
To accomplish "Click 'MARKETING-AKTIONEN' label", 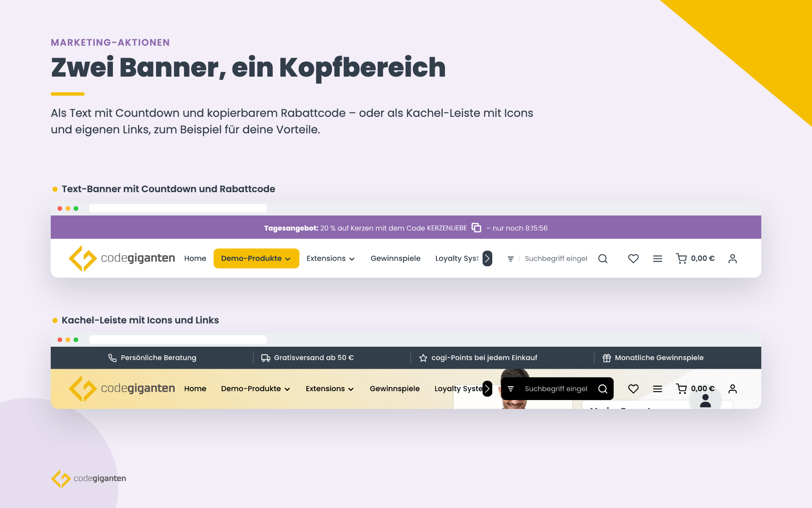I will click(x=110, y=42).
